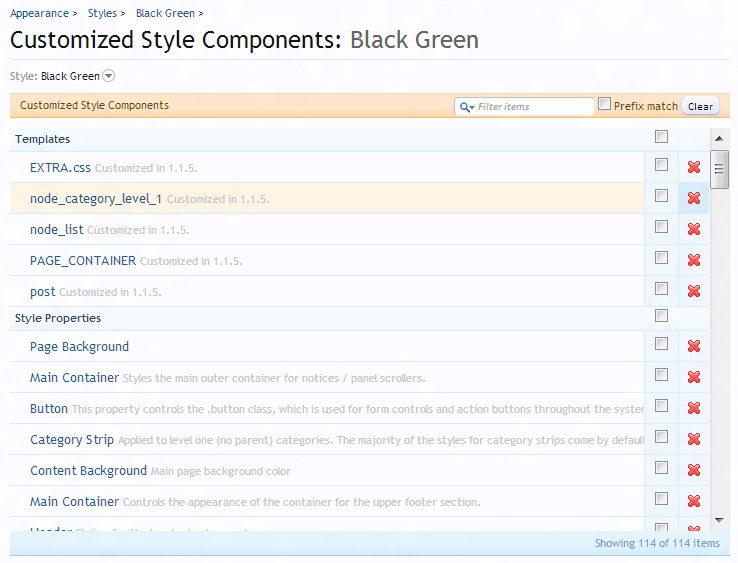
Task: Check the EXTRA.css checkbox
Action: point(661,164)
